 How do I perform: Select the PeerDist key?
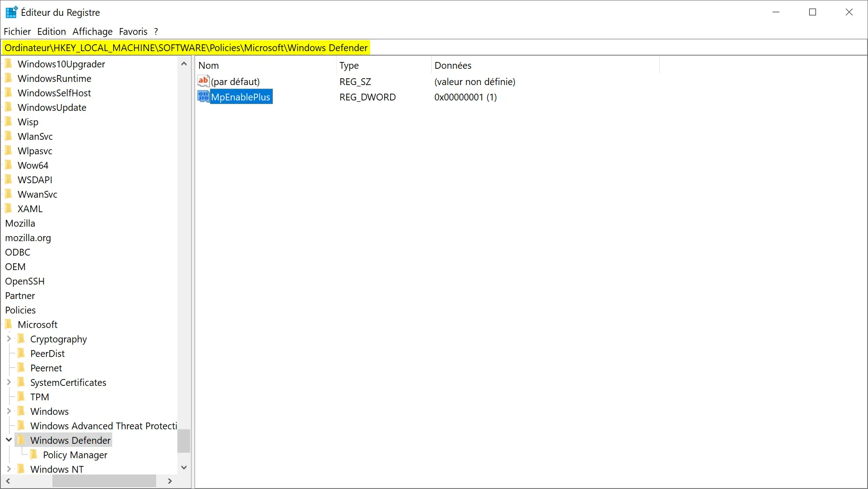[47, 353]
